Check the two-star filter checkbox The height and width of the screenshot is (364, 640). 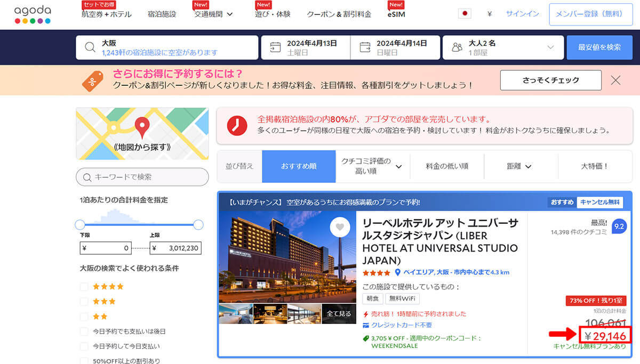[x=84, y=317]
